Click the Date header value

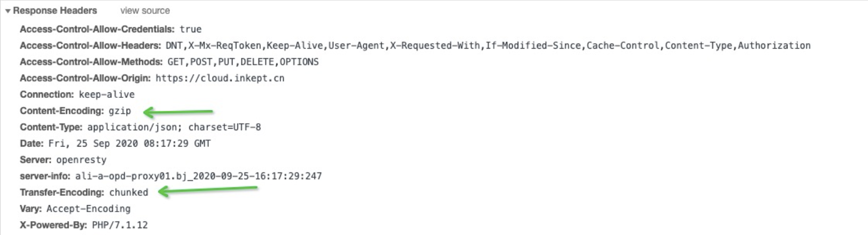click(x=129, y=144)
